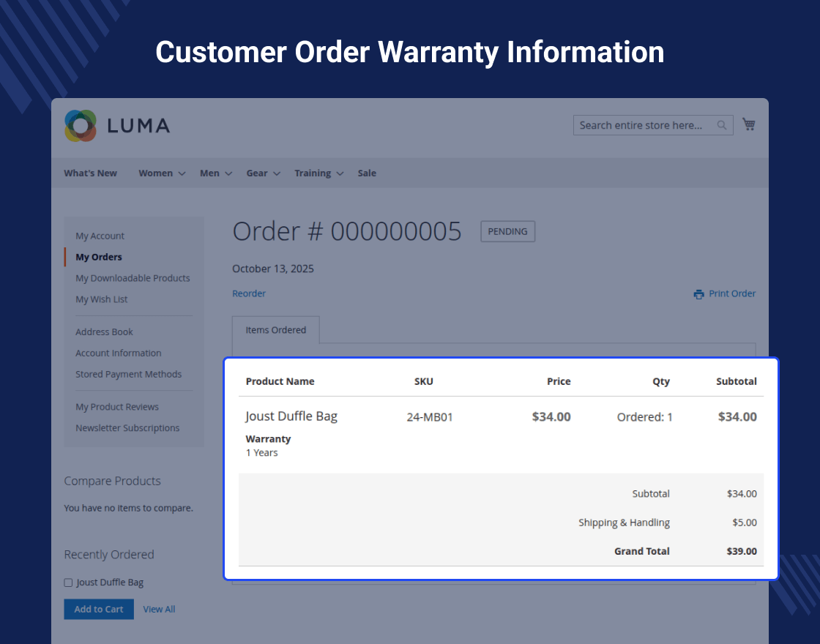
Task: Click the Compare Products heading
Action: (x=113, y=481)
